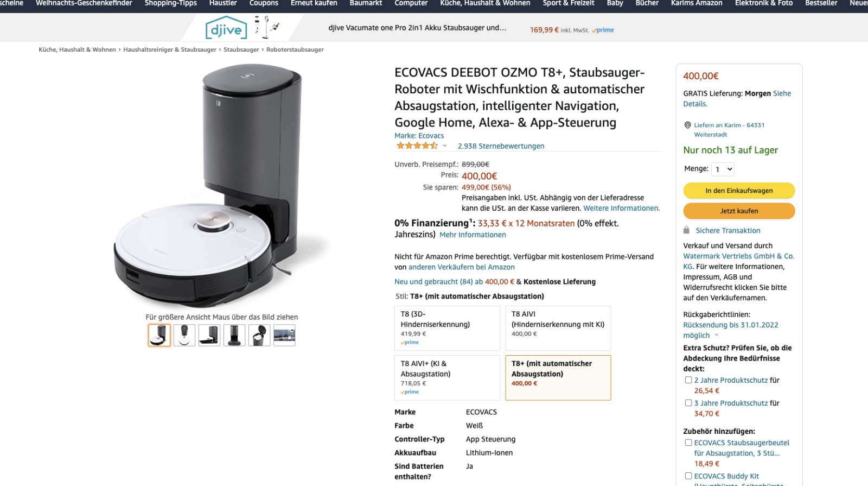This screenshot has height=486, width=868.
Task: Expand the star rating chevron popup
Action: pos(444,146)
